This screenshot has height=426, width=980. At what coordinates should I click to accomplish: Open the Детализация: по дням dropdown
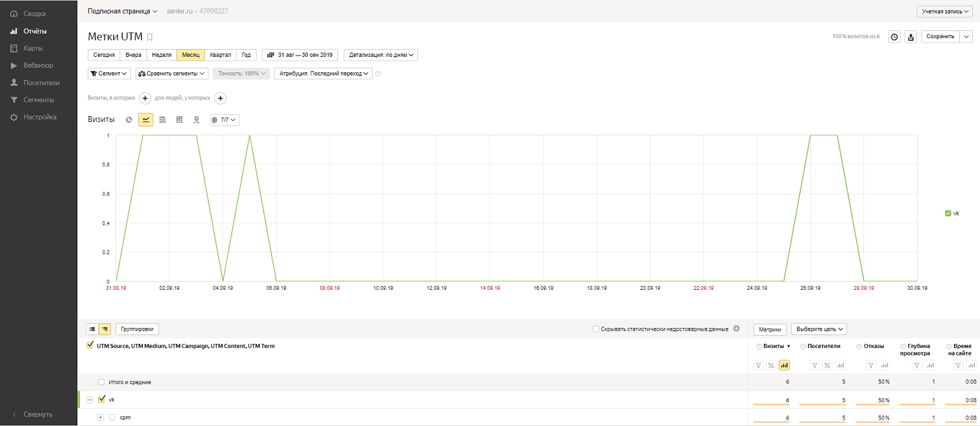[x=381, y=55]
